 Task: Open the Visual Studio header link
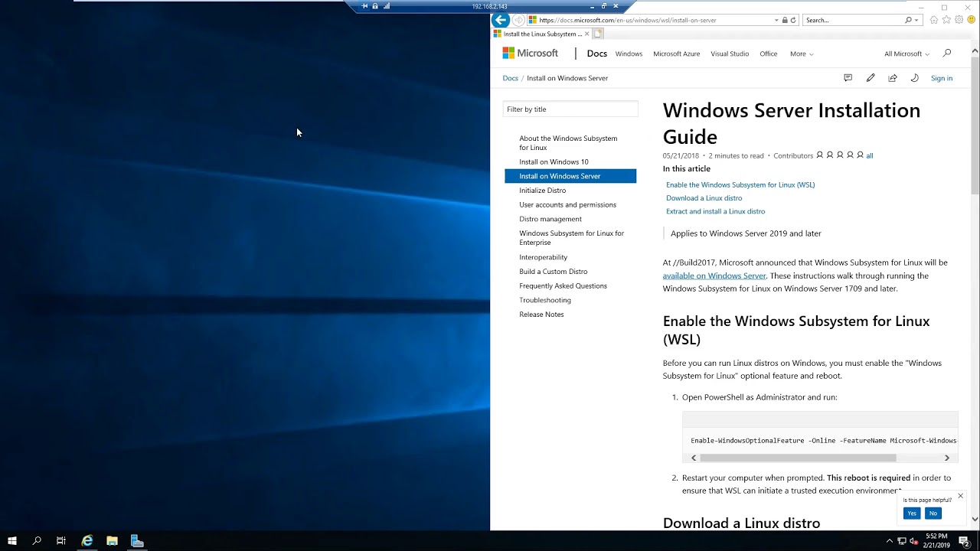(x=730, y=54)
